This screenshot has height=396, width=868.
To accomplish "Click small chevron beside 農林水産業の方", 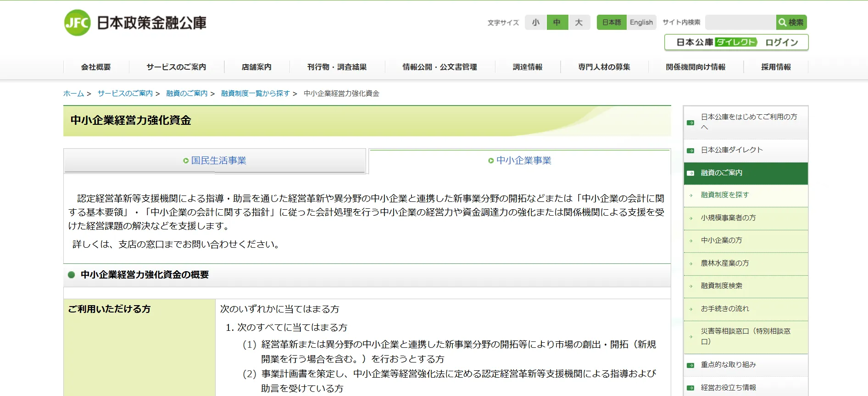I will coord(691,264).
